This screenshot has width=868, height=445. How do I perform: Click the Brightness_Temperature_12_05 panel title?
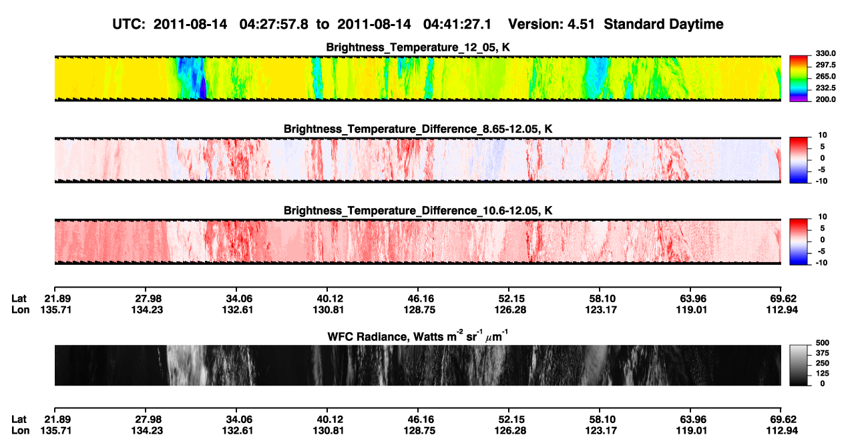click(418, 47)
